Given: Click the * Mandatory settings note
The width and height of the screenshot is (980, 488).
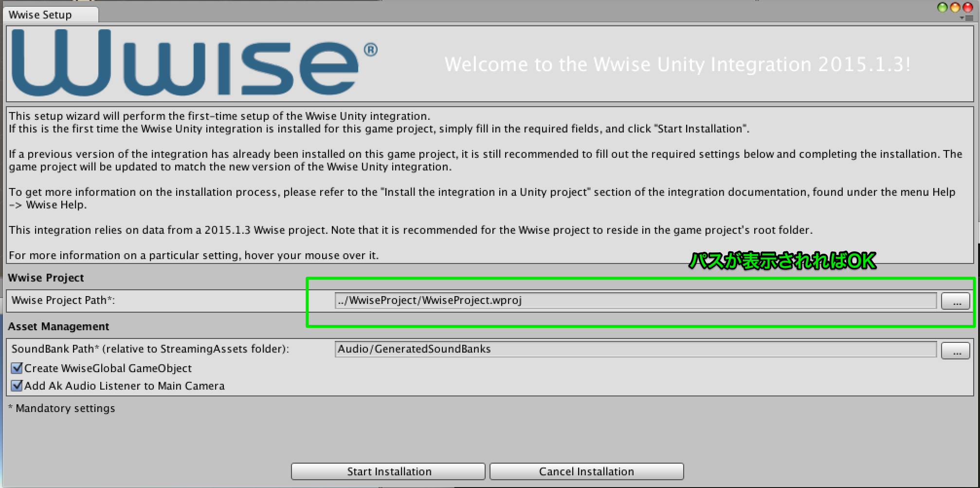Looking at the screenshot, I should coord(62,408).
